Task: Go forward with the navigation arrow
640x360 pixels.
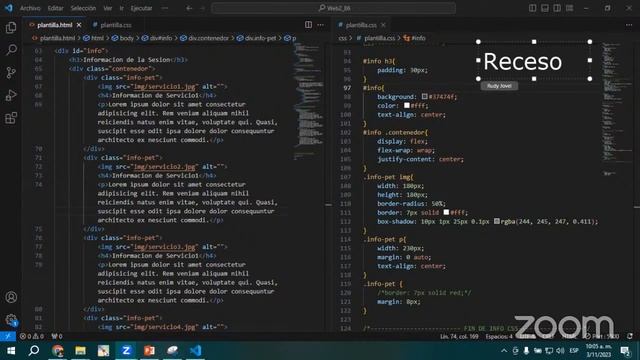Action: pos(202,8)
